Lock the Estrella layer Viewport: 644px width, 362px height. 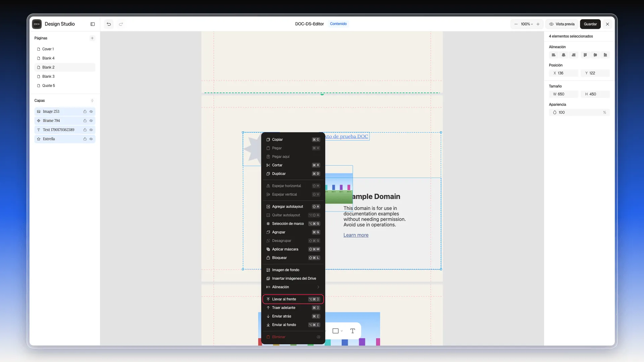click(85, 139)
